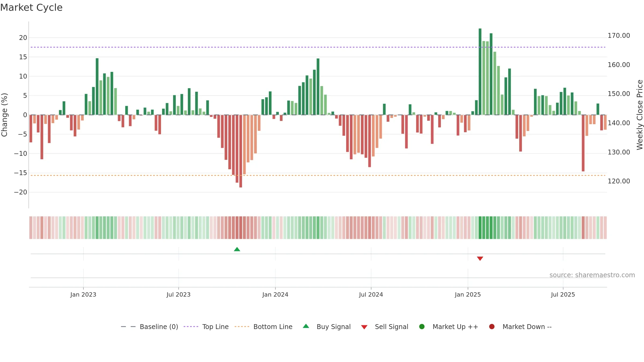644x362 pixels.
Task: Click the 130.00 price axis label
Action: coord(619,152)
